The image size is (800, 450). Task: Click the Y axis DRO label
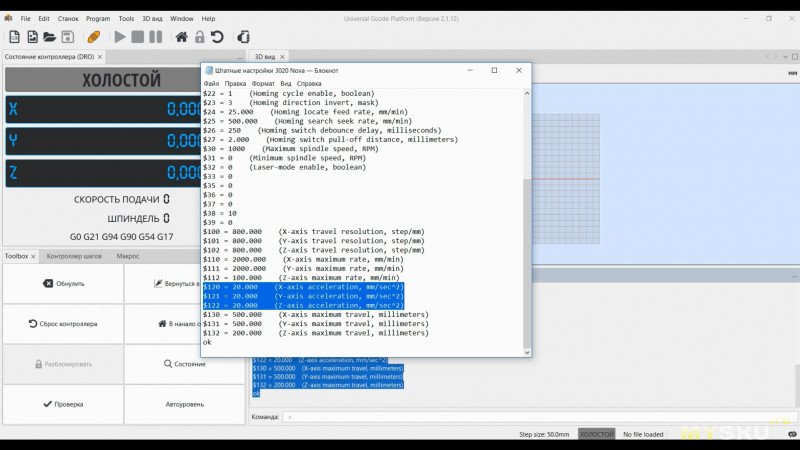[13, 140]
